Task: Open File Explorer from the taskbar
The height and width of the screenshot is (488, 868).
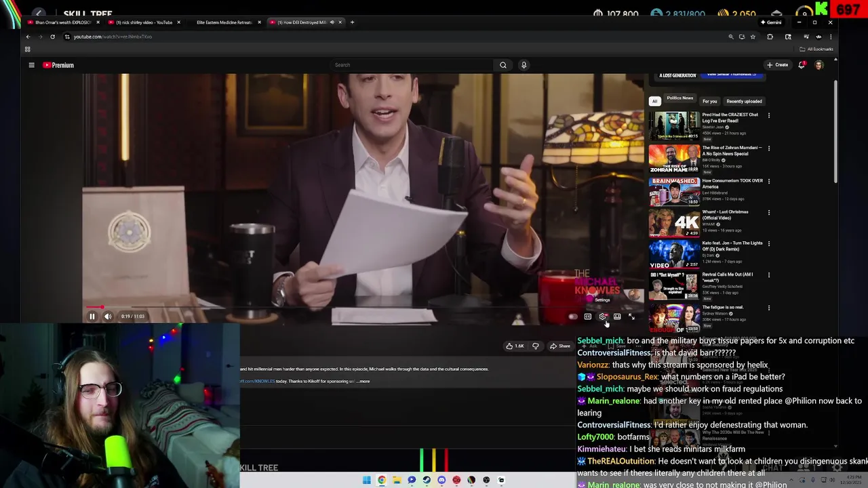Action: pos(397,480)
